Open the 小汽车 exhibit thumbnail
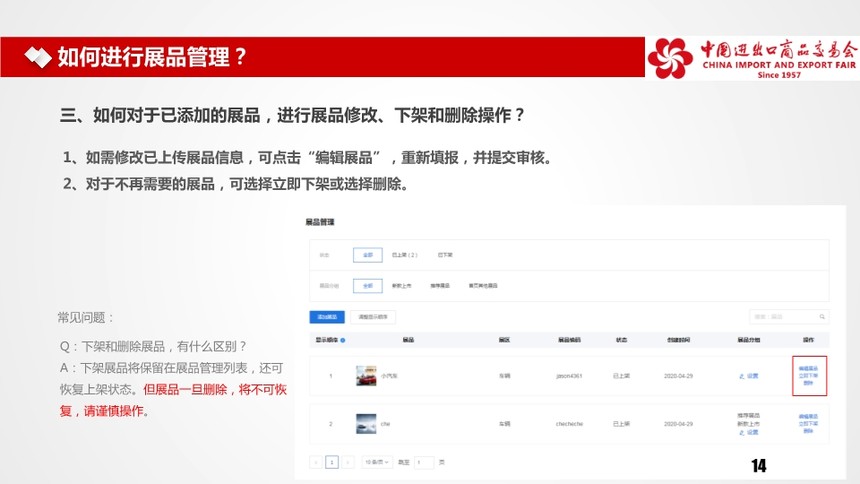Screen dimensions: 860x484 [366, 376]
